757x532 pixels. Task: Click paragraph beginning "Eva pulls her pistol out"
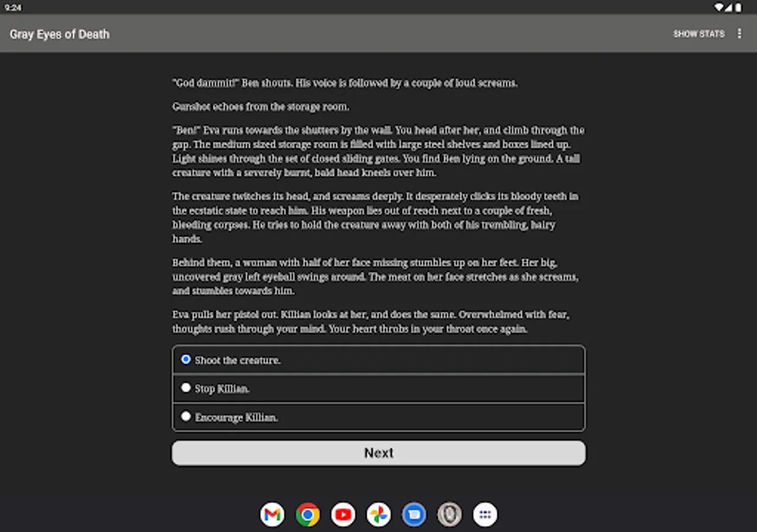[371, 322]
